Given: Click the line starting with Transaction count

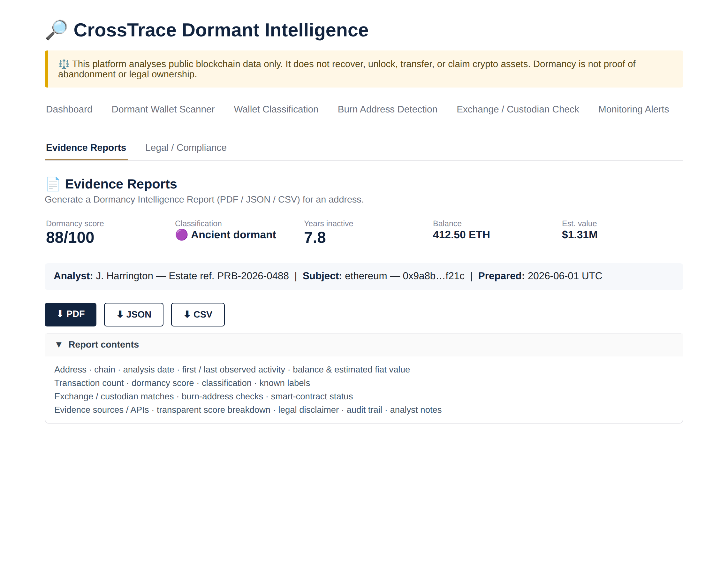Looking at the screenshot, I should point(182,383).
